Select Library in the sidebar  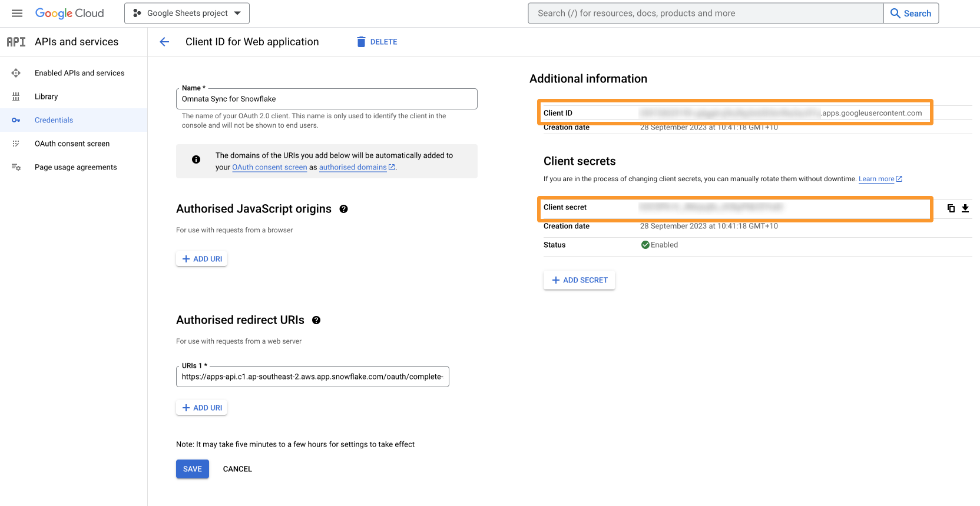[x=46, y=96]
